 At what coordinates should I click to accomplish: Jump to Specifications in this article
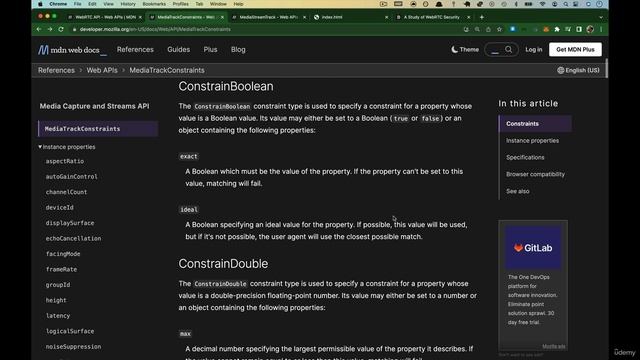pyautogui.click(x=525, y=157)
